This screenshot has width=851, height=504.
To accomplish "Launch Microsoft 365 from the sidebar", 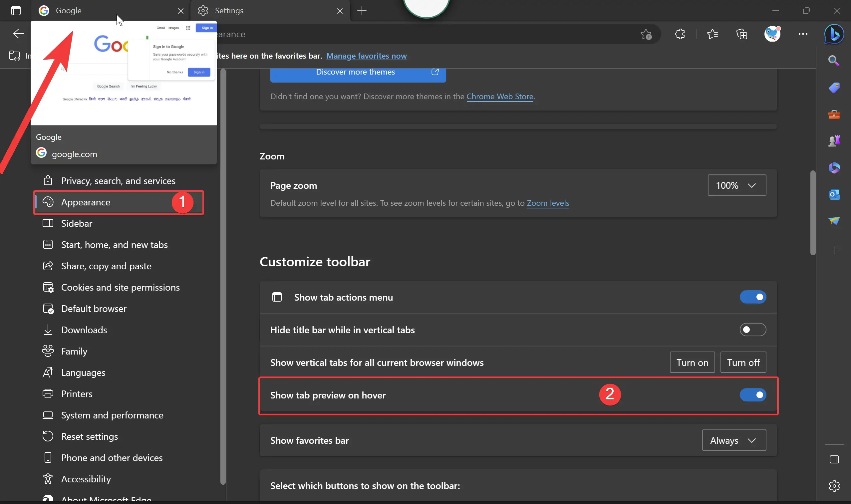I will click(x=834, y=168).
